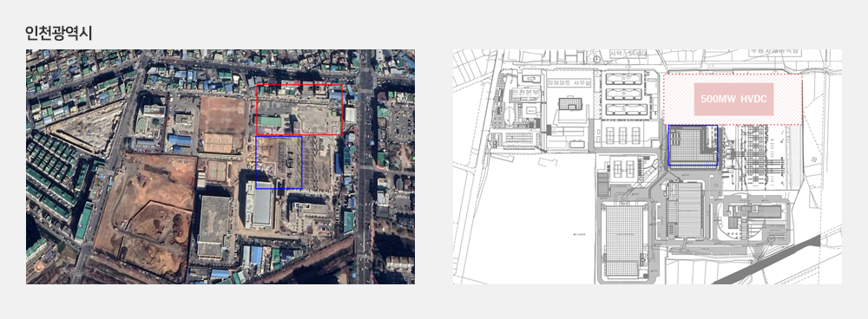Click the wide vertical road in aerial photo
The height and width of the screenshot is (319, 868).
365,167
